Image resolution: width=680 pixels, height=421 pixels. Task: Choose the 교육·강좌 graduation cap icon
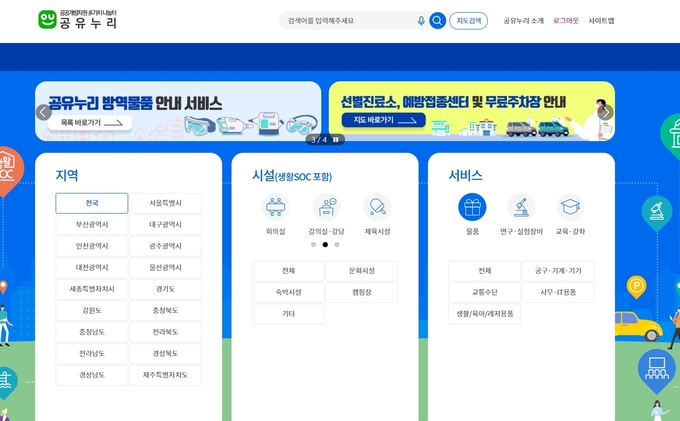pyautogui.click(x=570, y=207)
